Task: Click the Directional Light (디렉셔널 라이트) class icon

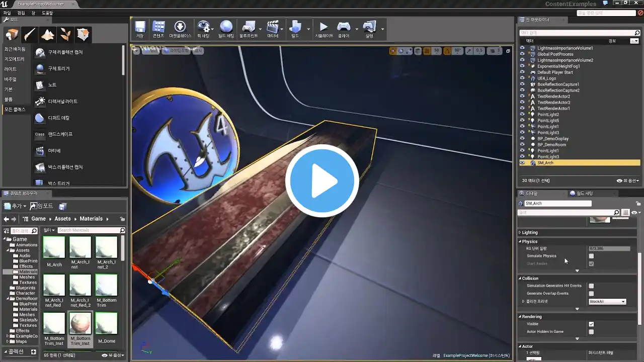Action: click(x=40, y=102)
